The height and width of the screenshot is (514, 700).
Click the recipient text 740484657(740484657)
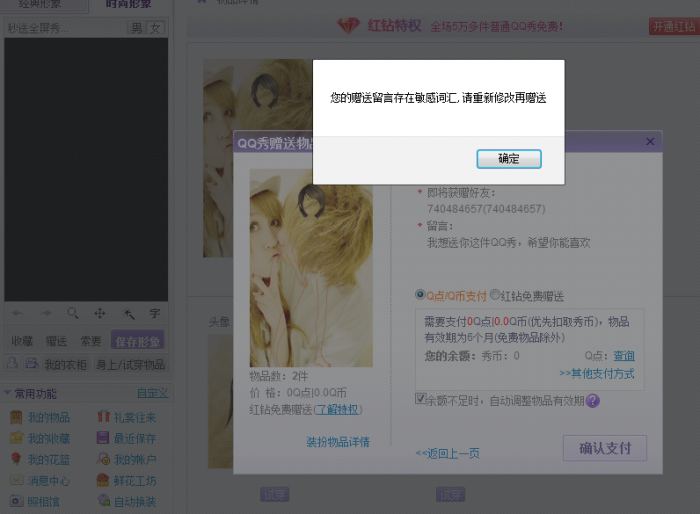point(486,209)
